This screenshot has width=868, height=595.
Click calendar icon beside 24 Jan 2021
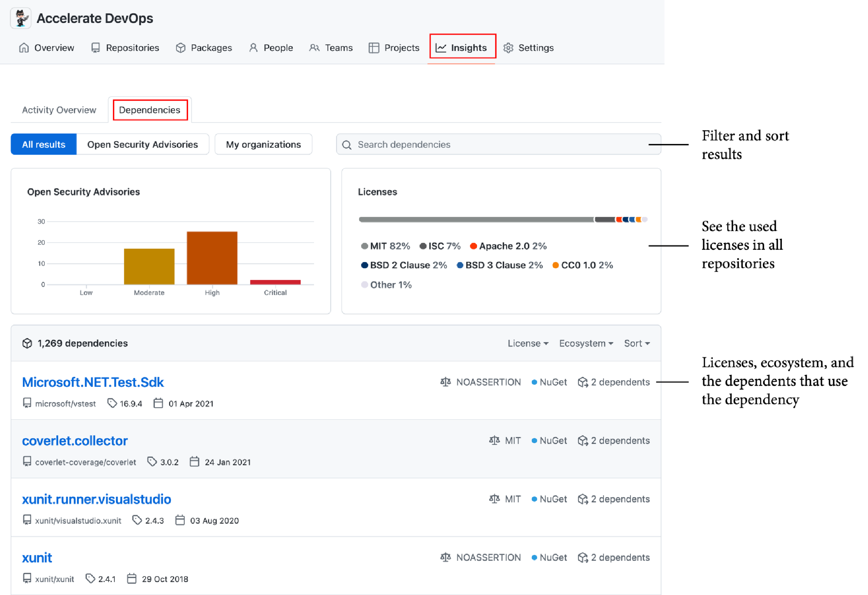point(194,461)
